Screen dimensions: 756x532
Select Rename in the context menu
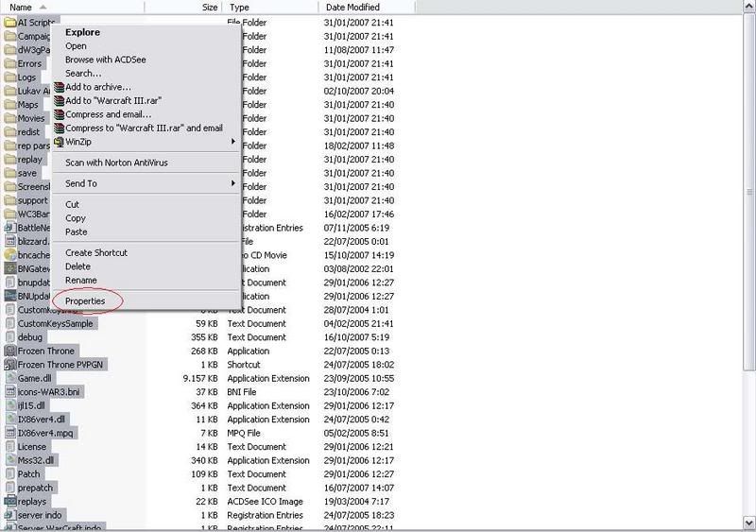[81, 281]
